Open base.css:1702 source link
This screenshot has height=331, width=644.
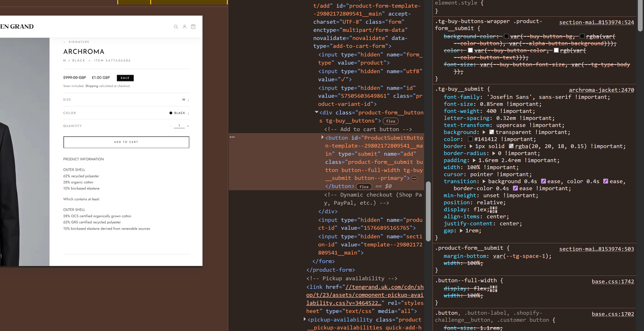[613, 314]
